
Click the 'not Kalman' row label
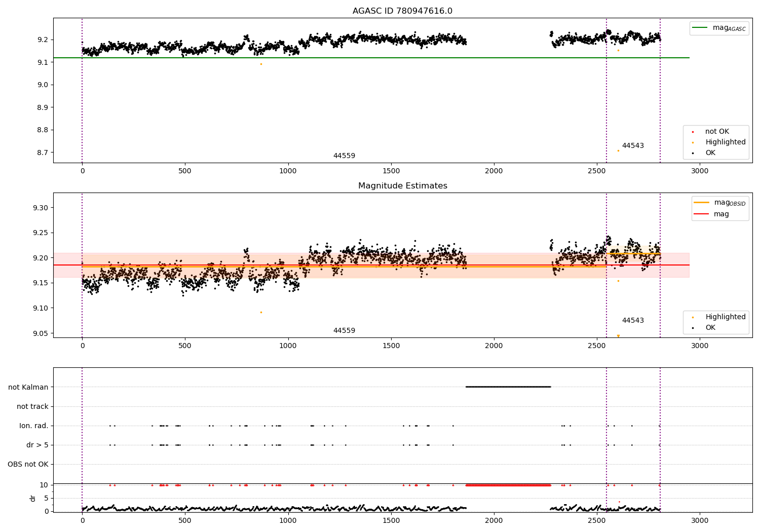[28, 387]
